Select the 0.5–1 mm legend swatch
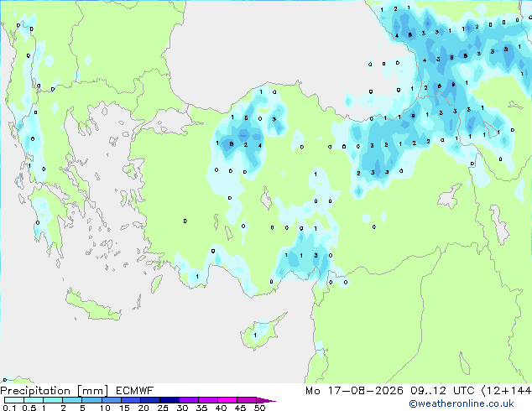The height and width of the screenshot is (411, 532). coord(34,400)
